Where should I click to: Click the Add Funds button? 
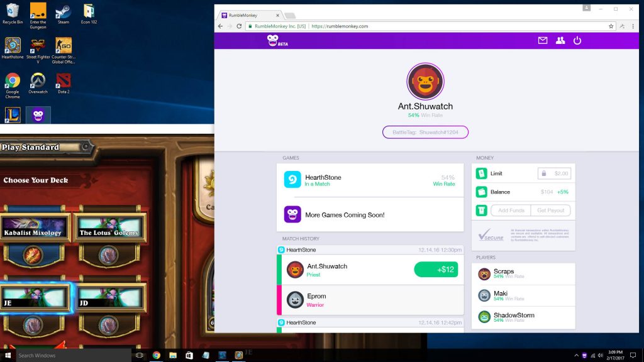coord(511,210)
